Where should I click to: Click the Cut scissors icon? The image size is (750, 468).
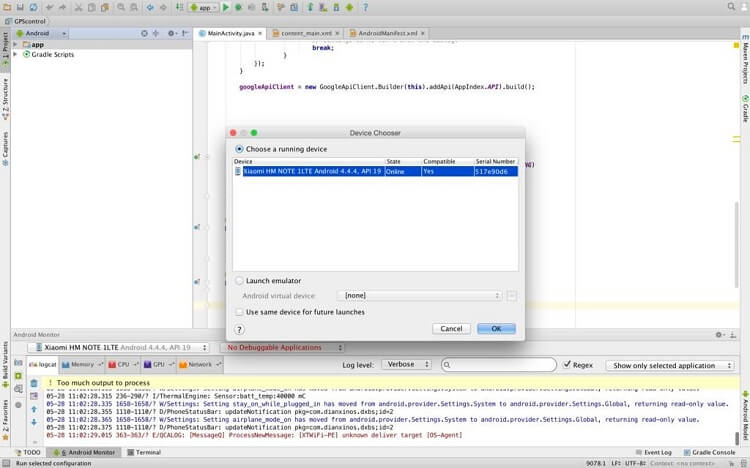pyautogui.click(x=78, y=7)
